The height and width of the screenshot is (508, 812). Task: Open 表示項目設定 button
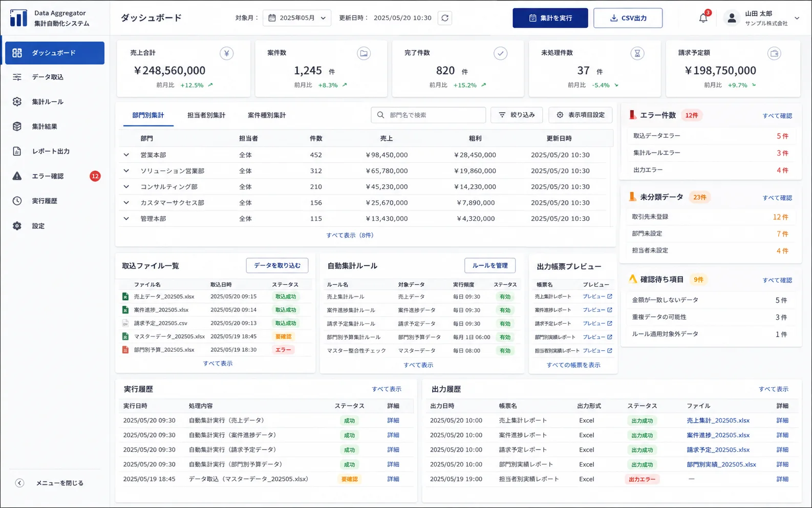point(581,115)
